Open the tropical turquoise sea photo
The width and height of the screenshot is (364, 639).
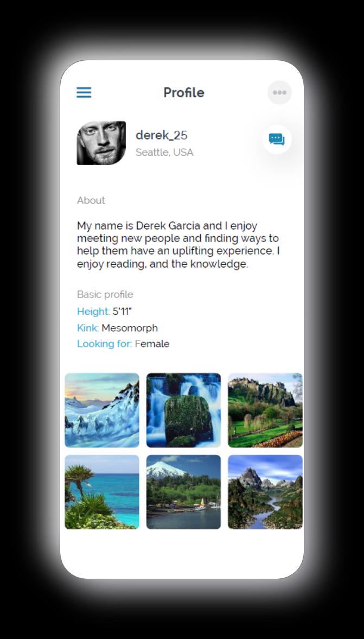[102, 492]
